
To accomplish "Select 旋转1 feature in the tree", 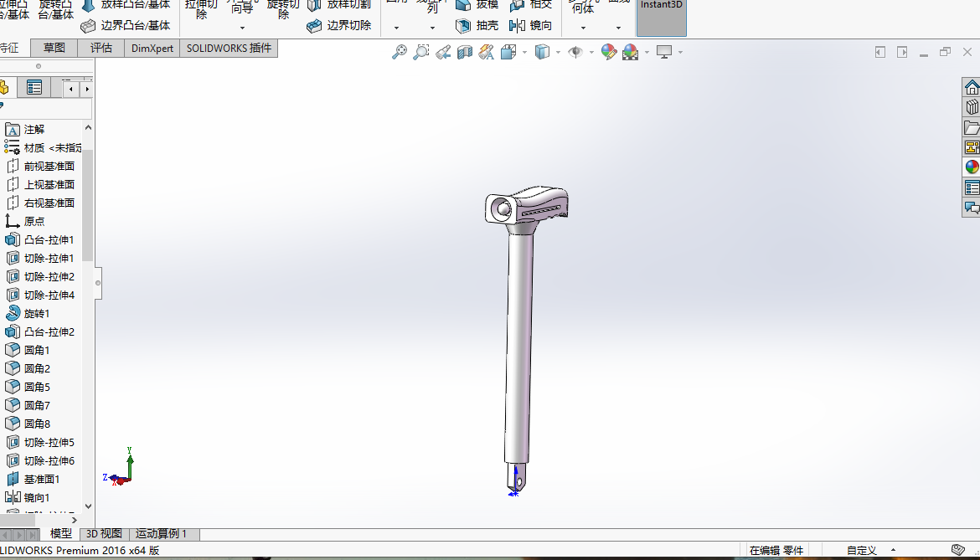I will click(37, 314).
